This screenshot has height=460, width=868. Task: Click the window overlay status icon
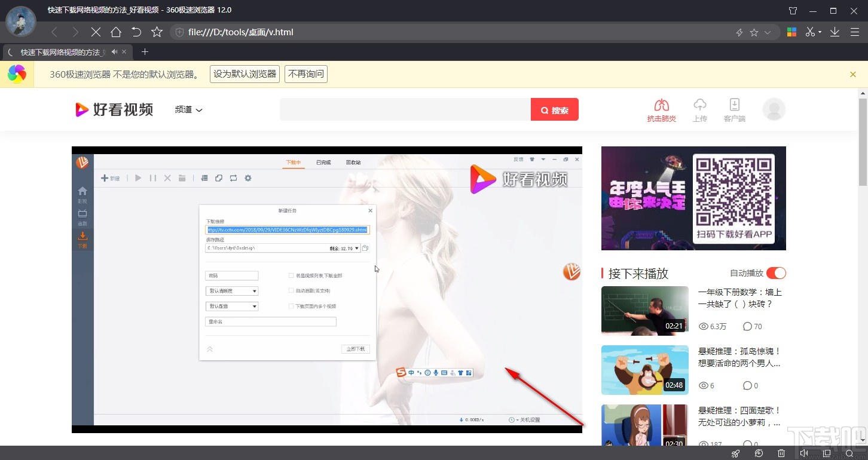tap(827, 453)
